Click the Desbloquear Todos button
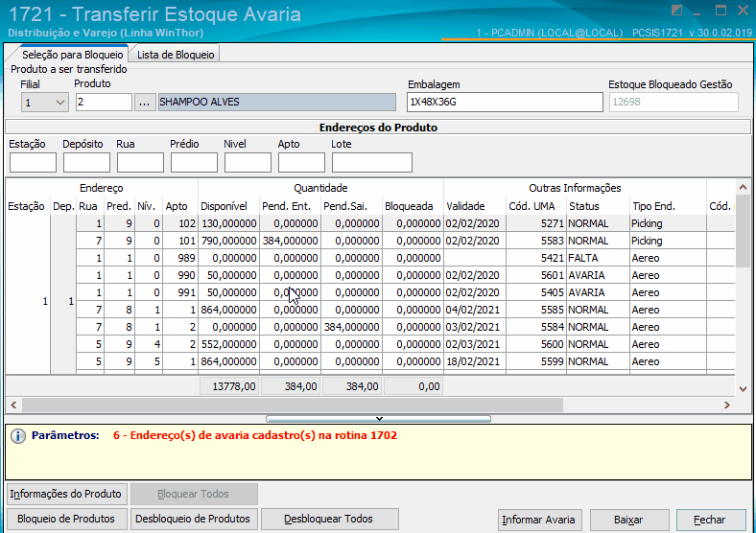756x533 pixels. [328, 519]
